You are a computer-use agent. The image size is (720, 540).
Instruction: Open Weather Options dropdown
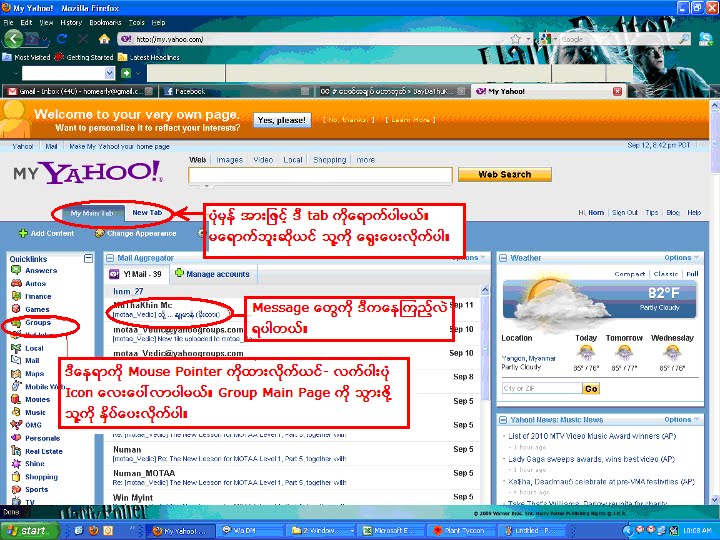coord(681,258)
